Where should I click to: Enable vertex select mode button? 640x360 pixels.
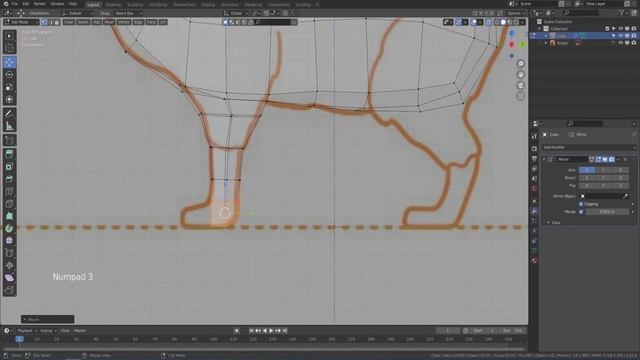coord(44,22)
